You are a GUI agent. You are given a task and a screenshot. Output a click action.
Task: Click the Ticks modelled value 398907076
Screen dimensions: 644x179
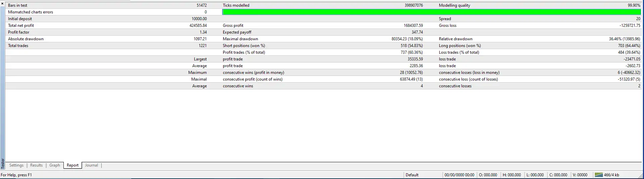(413, 5)
